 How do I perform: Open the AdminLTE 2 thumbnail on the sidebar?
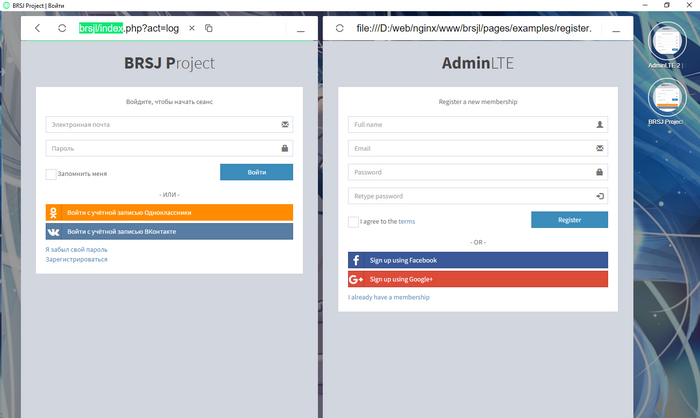pos(667,41)
